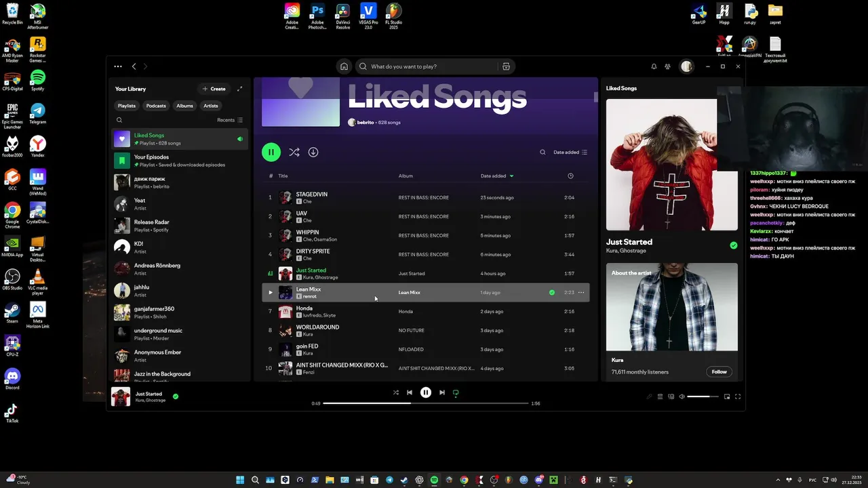This screenshot has width=868, height=488.
Task: Open the miniplayer icon
Action: (727, 396)
